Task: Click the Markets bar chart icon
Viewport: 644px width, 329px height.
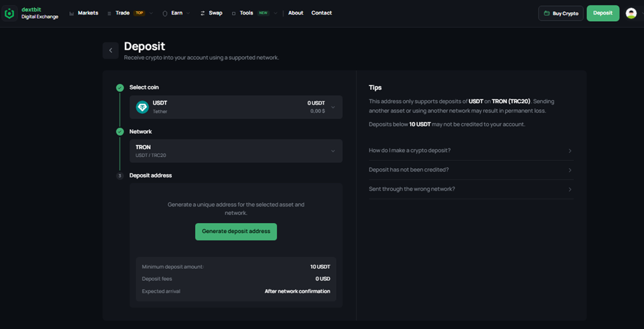Action: coord(71,14)
